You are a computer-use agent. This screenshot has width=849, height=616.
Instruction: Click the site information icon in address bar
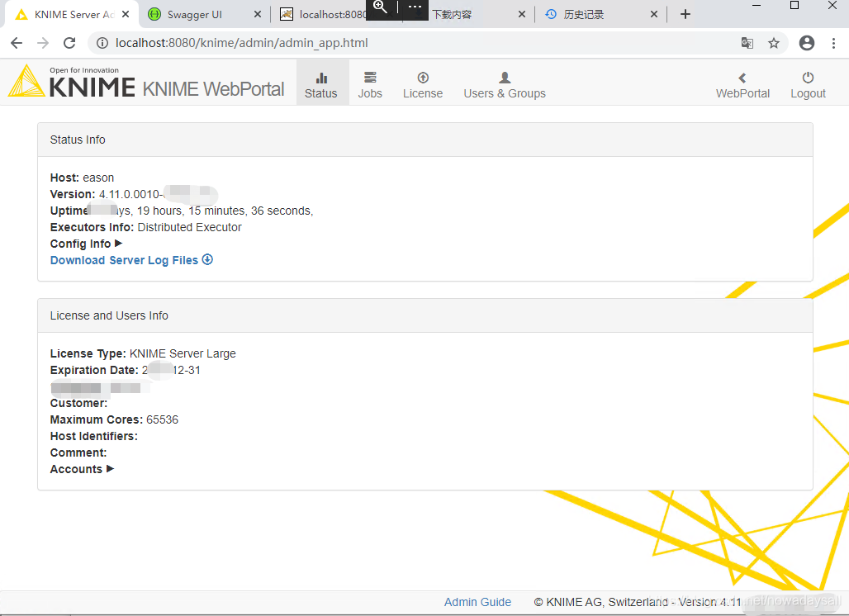(102, 43)
